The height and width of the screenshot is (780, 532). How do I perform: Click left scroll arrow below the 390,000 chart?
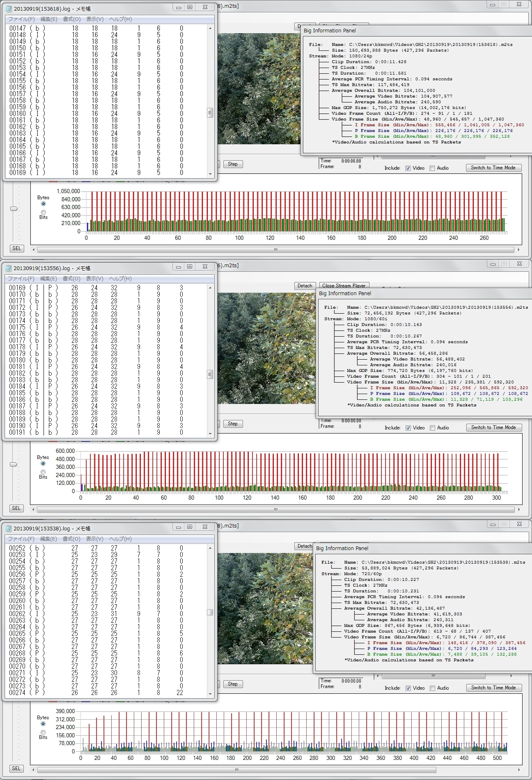[x=34, y=770]
